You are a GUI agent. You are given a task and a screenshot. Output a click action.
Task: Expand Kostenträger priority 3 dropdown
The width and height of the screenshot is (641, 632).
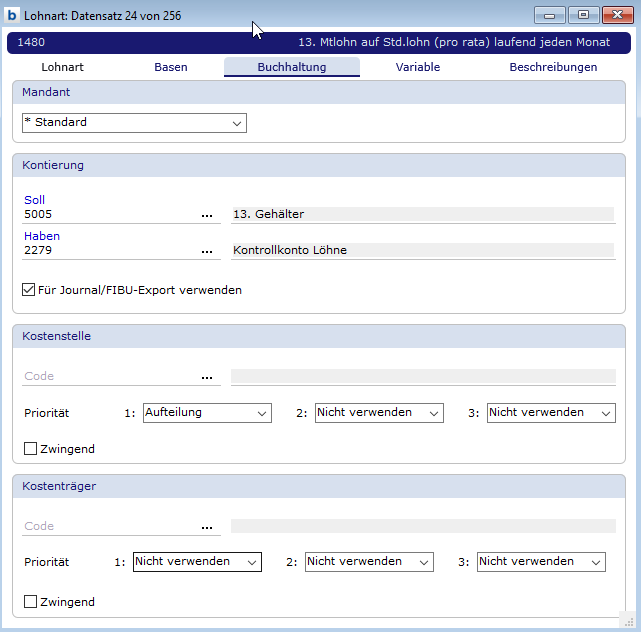541,563
